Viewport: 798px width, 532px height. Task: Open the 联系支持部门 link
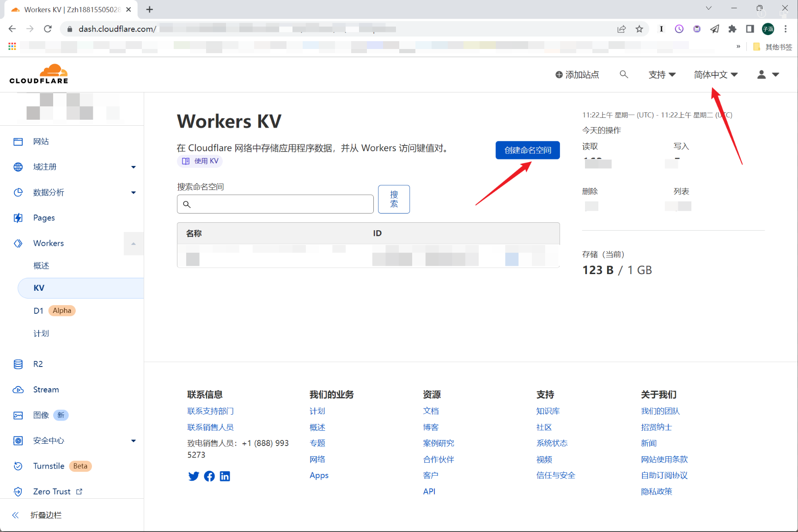coord(211,411)
